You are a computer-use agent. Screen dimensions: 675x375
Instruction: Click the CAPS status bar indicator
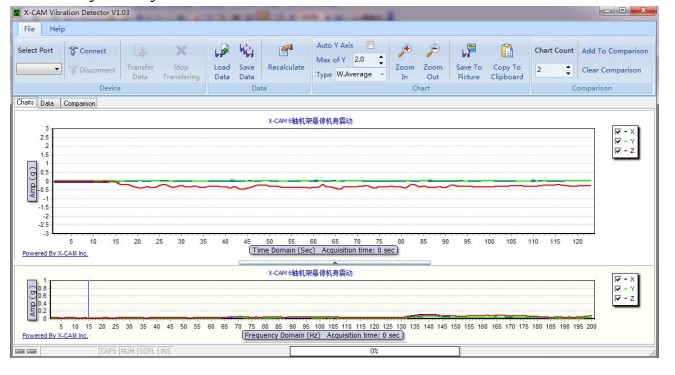coord(108,351)
